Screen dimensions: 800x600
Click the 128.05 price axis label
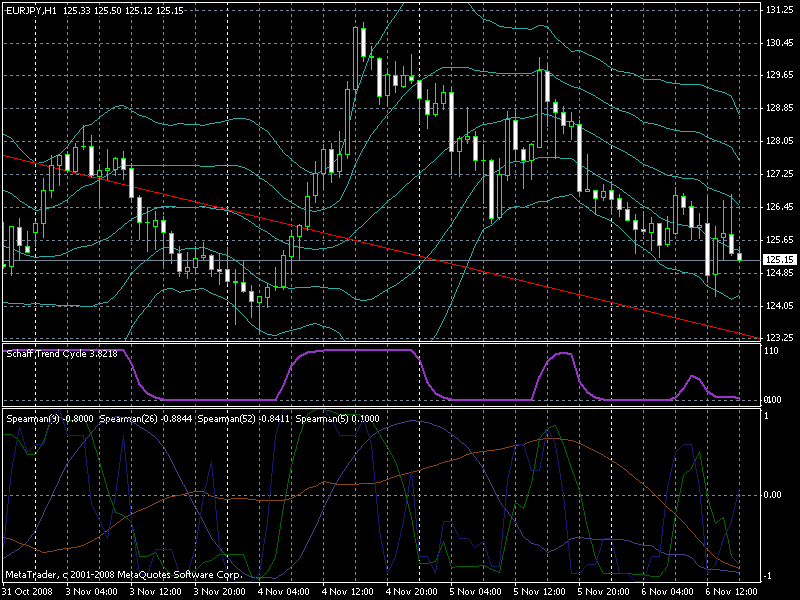tap(780, 141)
